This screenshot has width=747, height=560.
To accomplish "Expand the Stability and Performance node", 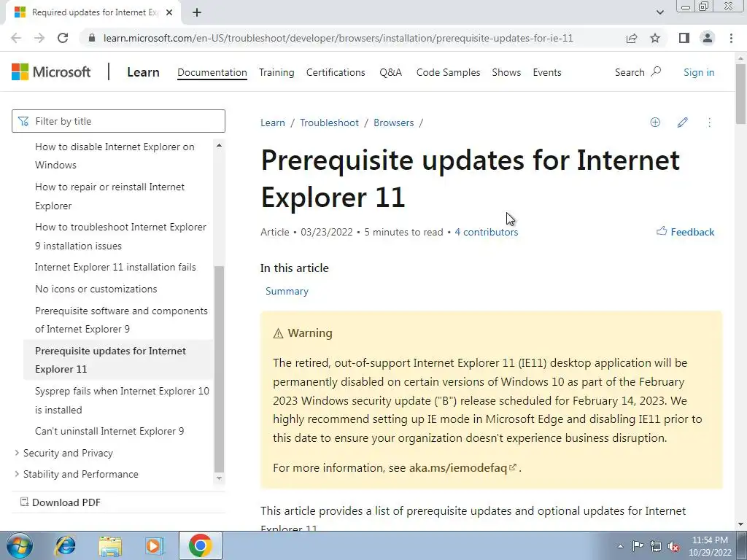I will pos(18,474).
